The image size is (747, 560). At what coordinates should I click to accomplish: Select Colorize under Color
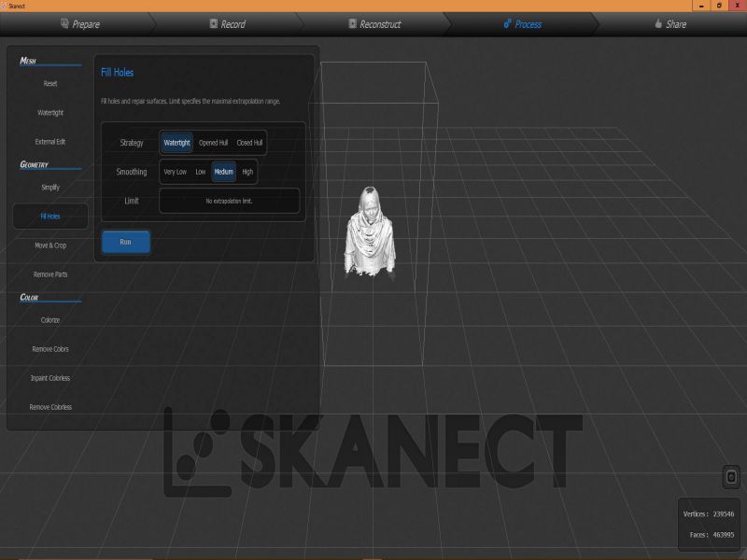[50, 320]
